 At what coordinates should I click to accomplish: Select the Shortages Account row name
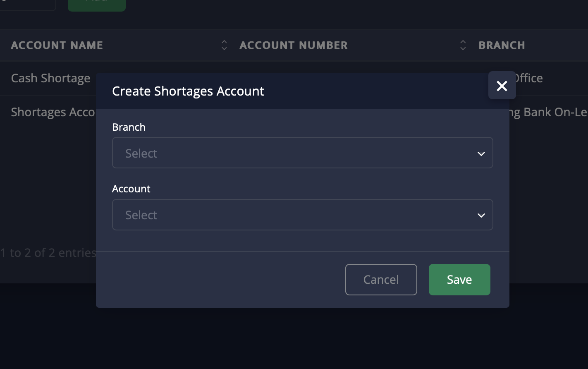click(53, 112)
